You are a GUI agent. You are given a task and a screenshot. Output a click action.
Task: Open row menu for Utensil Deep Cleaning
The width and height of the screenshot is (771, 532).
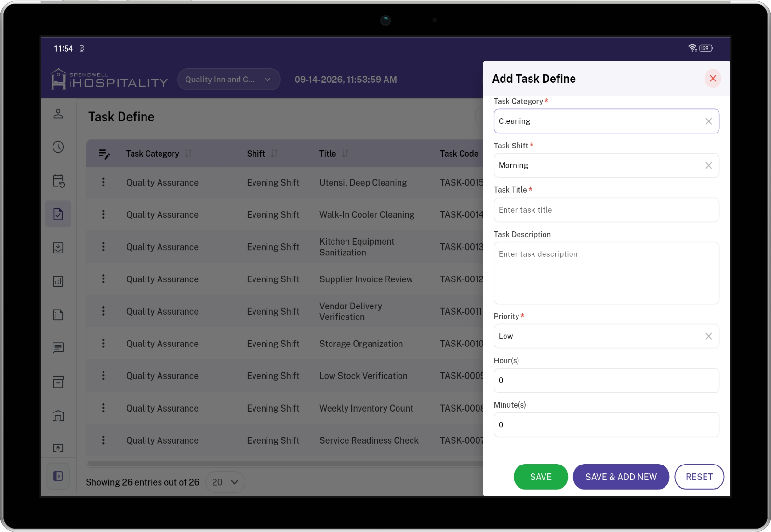point(103,182)
